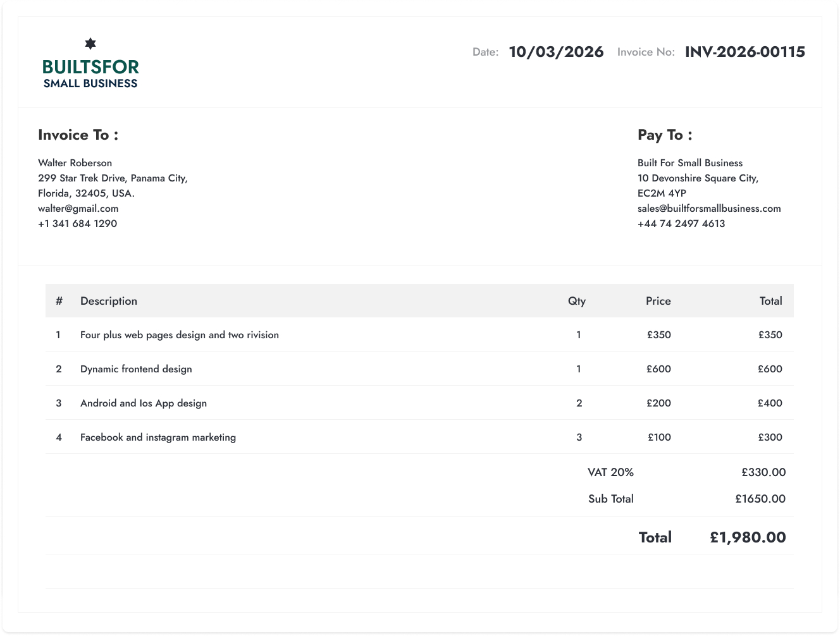The height and width of the screenshot is (636, 840).
Task: Click row number 1 in items table
Action: (58, 335)
